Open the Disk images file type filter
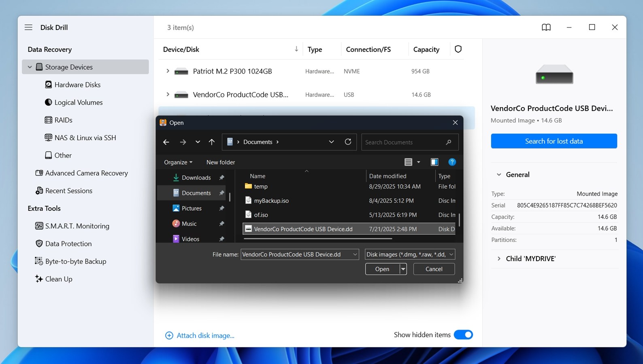The height and width of the screenshot is (364, 643). [x=410, y=254]
